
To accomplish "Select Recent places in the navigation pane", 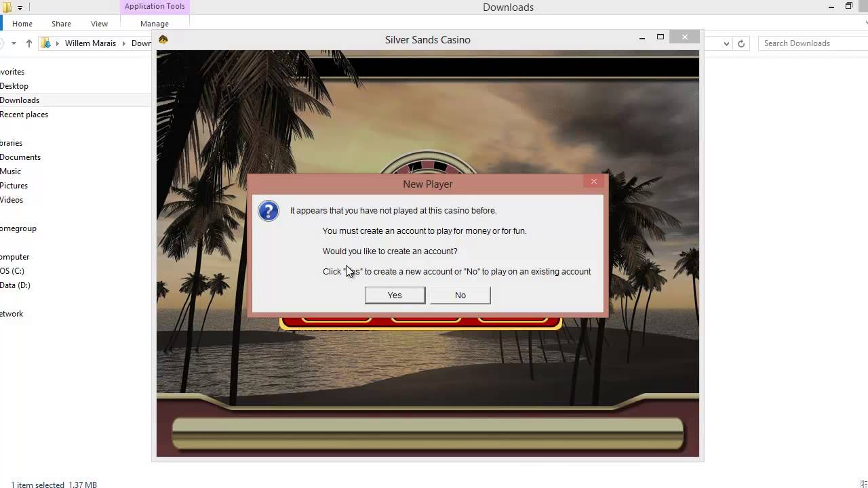I will [24, 115].
